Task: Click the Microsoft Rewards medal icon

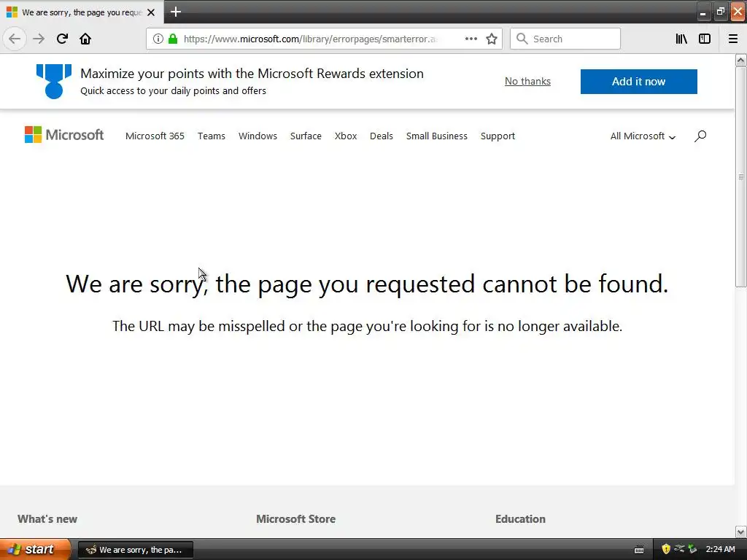Action: 54,82
